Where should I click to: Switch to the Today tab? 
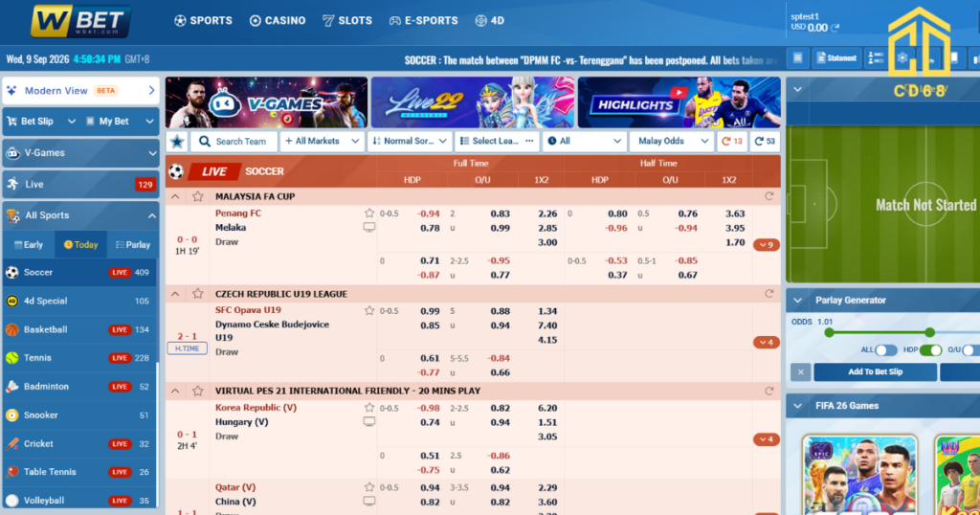(x=80, y=245)
